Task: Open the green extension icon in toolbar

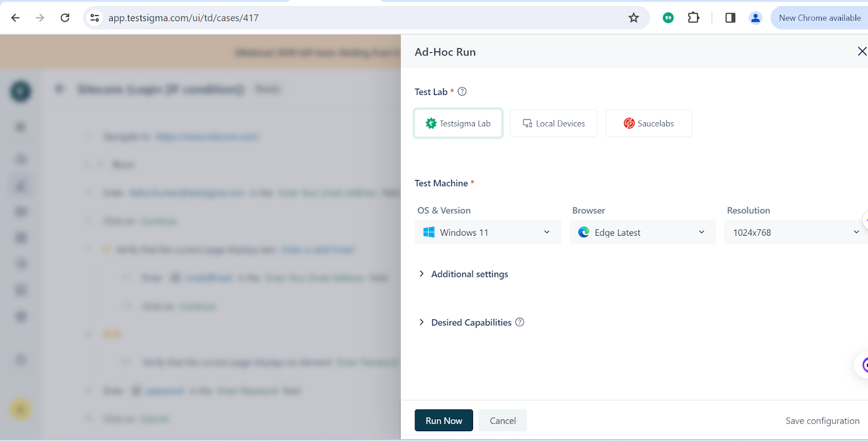Action: 668,18
